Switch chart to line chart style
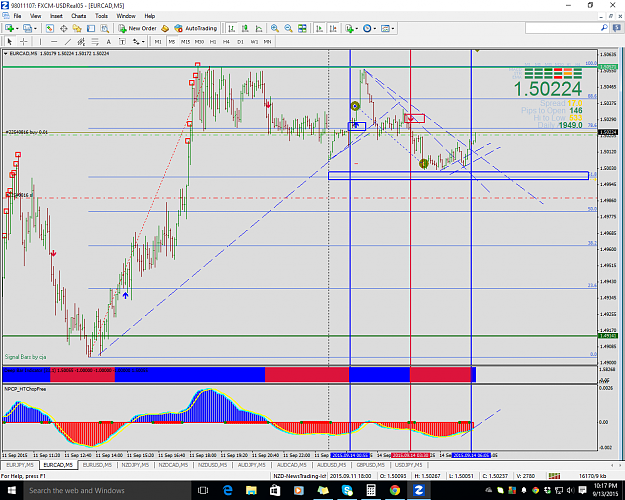 259,28
